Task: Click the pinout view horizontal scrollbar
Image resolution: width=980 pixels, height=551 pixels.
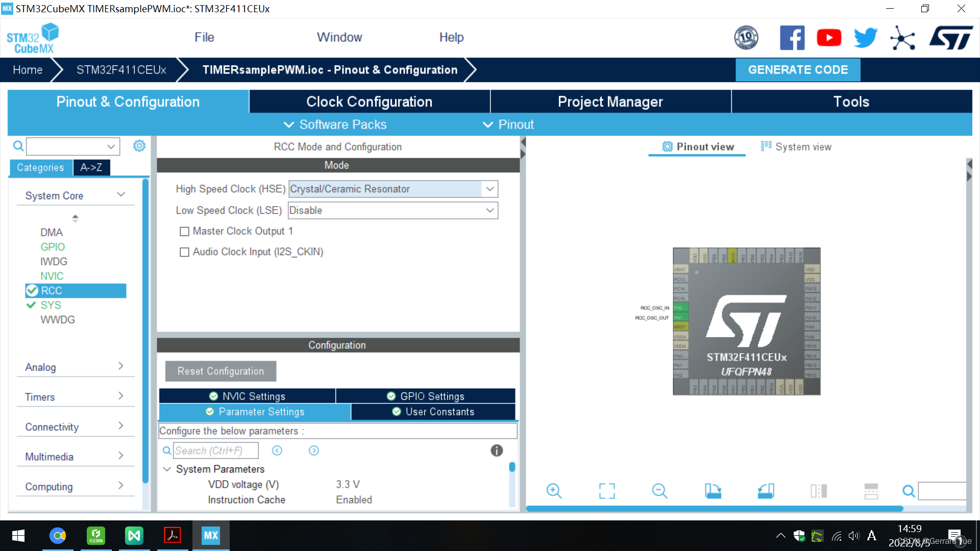Action: [715, 509]
